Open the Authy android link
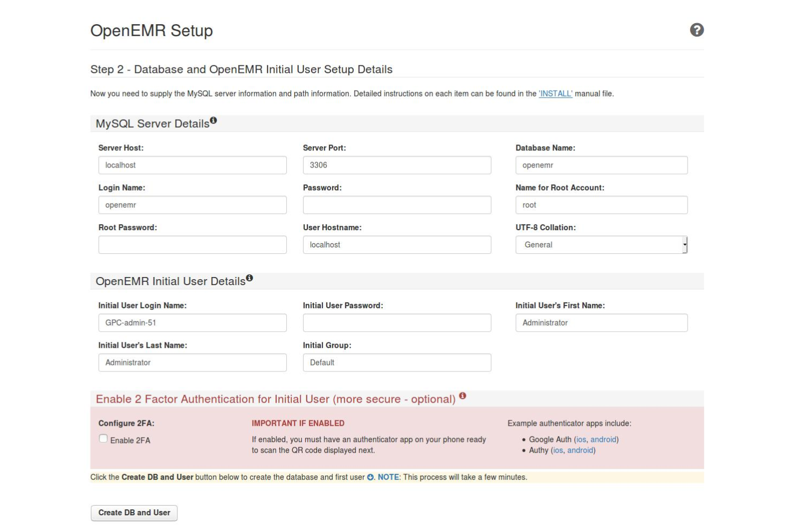Screen dimensions: 798x532 coord(581,450)
